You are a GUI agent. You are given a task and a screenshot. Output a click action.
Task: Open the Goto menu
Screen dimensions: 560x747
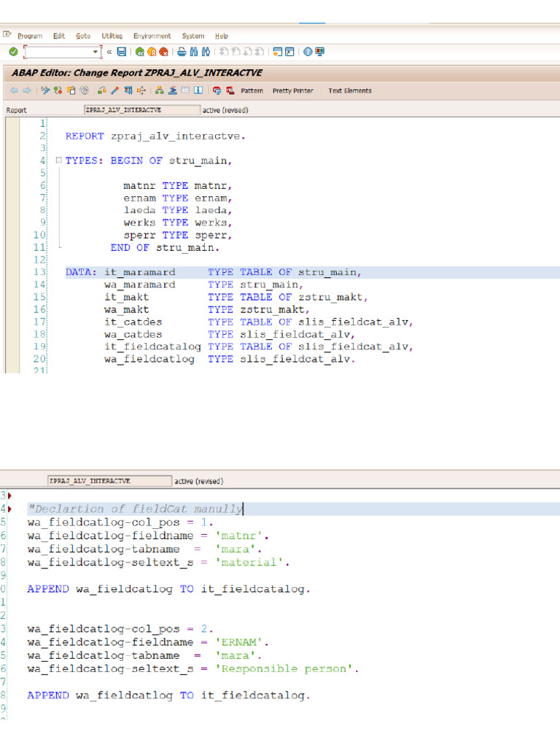pos(83,36)
